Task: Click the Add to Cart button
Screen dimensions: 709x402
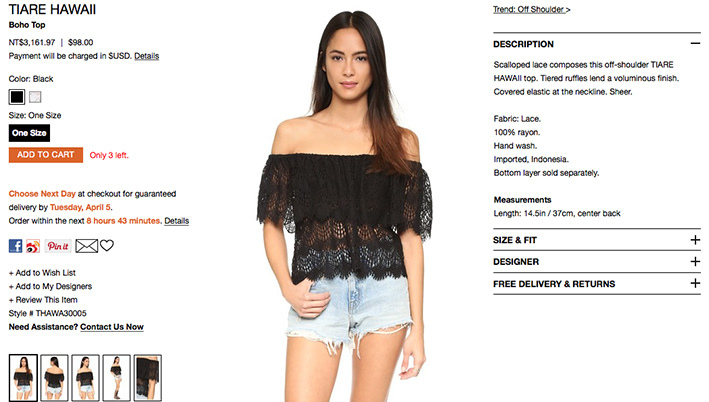Action: pos(46,155)
